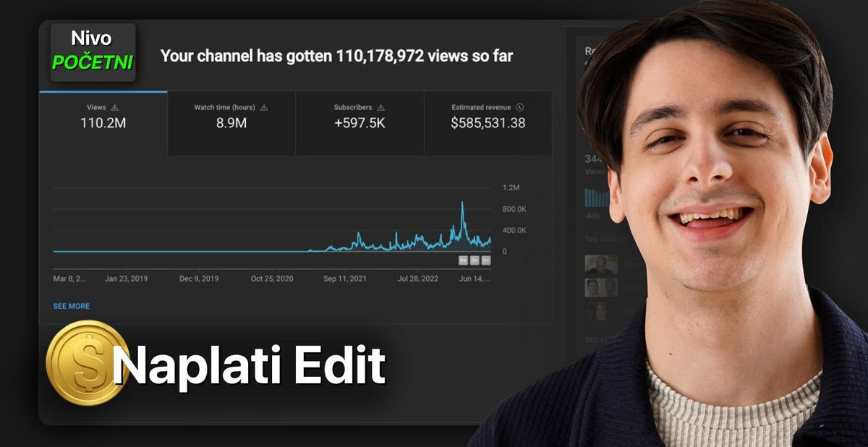
Task: Open the first 9+ video marker on chart
Action: tap(463, 260)
